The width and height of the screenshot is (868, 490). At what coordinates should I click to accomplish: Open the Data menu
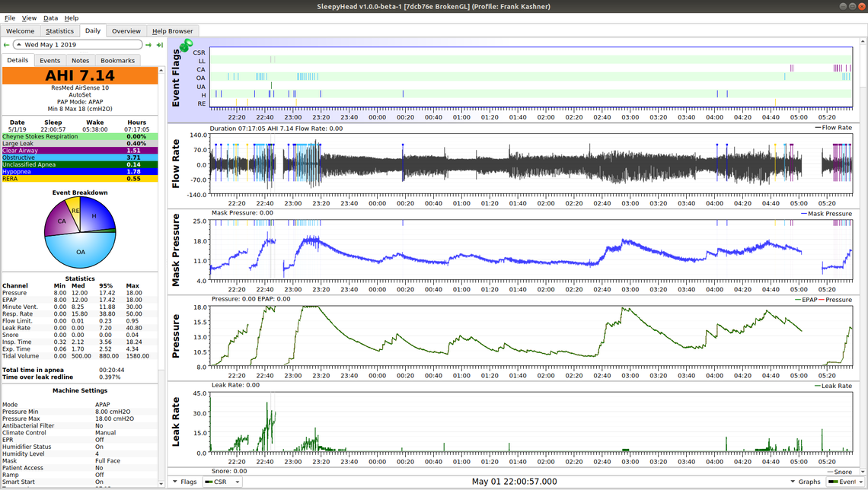[x=50, y=17]
